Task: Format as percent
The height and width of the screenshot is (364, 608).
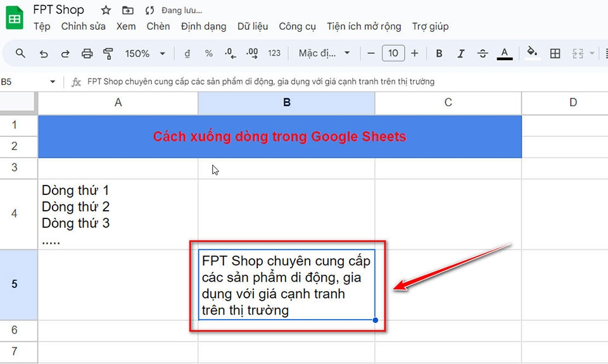Action: tap(208, 54)
